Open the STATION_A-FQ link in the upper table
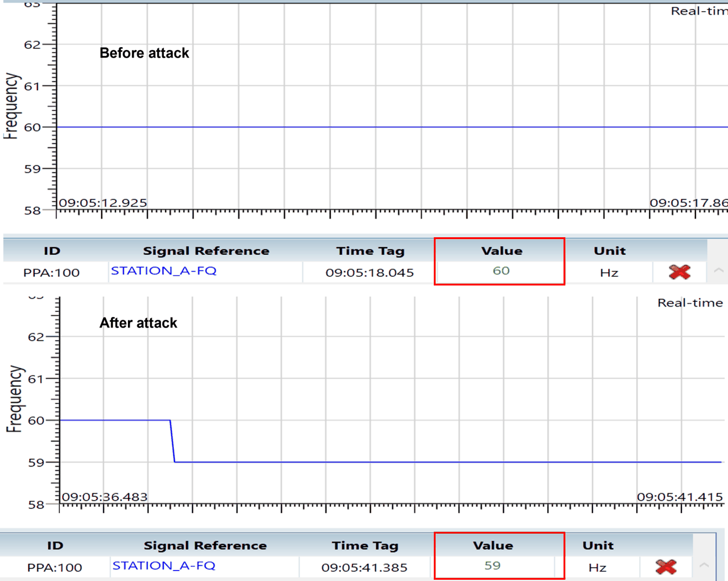 tap(163, 270)
